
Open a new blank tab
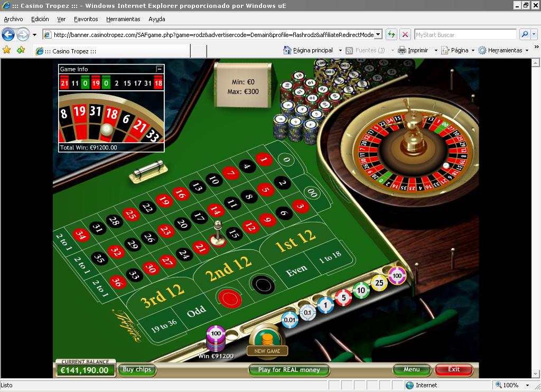pos(199,51)
